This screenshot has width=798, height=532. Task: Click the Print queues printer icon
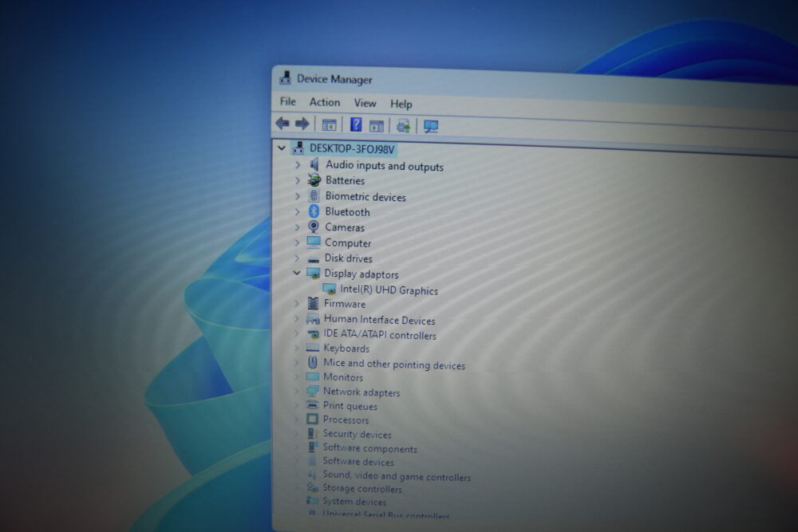point(312,405)
